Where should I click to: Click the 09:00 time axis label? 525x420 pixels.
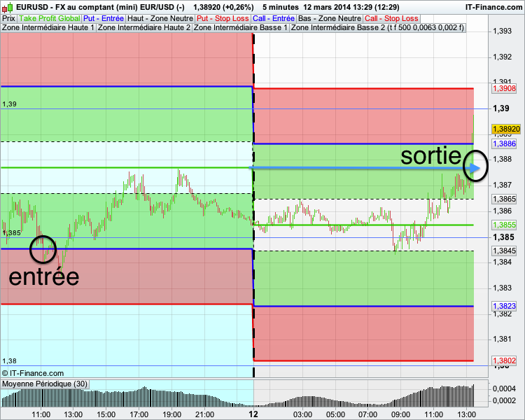pos(401,414)
